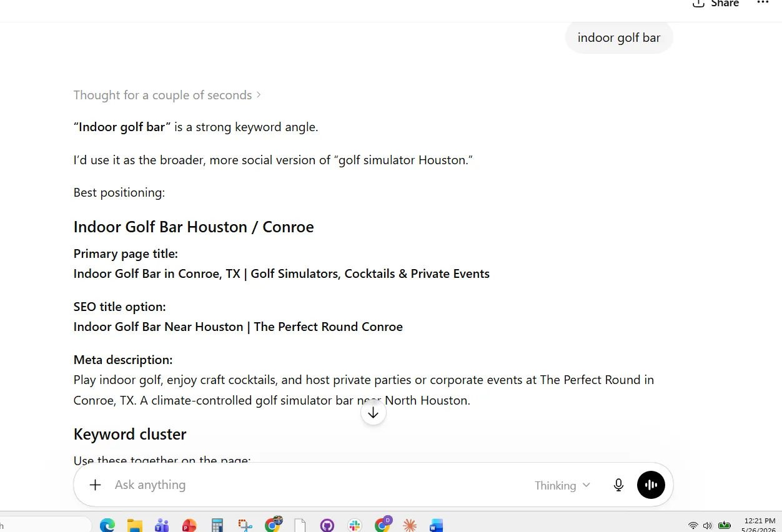
Task: Open the blank document icon in taskbar
Action: coord(300,525)
